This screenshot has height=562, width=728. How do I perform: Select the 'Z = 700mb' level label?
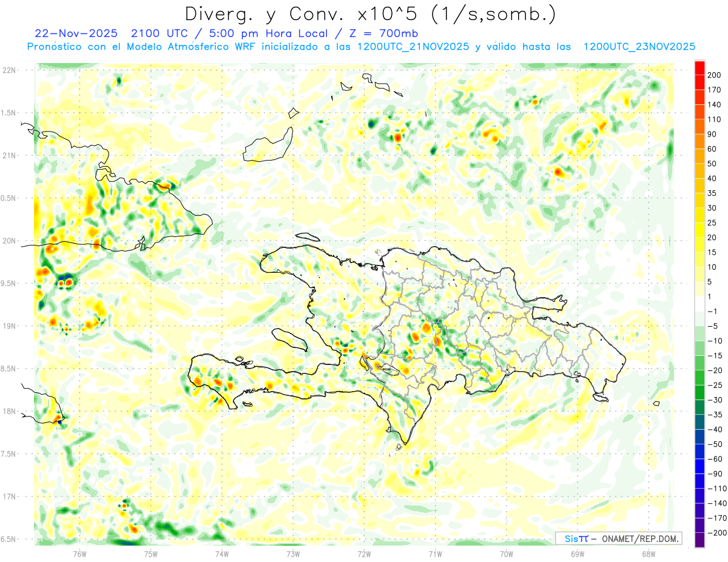tap(384, 33)
